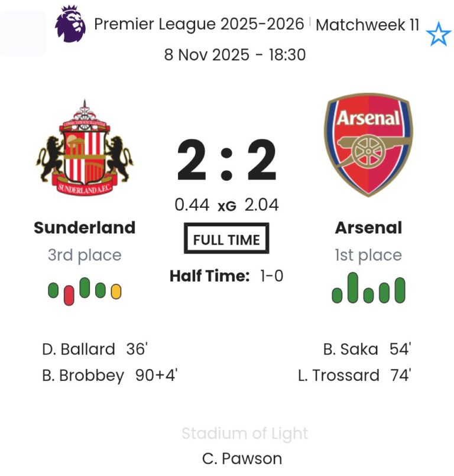The height and width of the screenshot is (476, 454).
Task: Click Sunderland's red loss form bar
Action: (69, 294)
